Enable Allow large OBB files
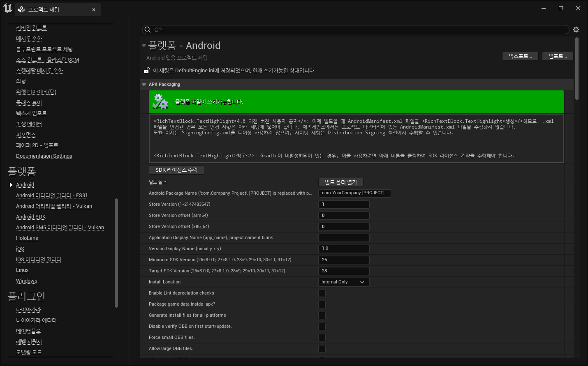 tap(322, 349)
